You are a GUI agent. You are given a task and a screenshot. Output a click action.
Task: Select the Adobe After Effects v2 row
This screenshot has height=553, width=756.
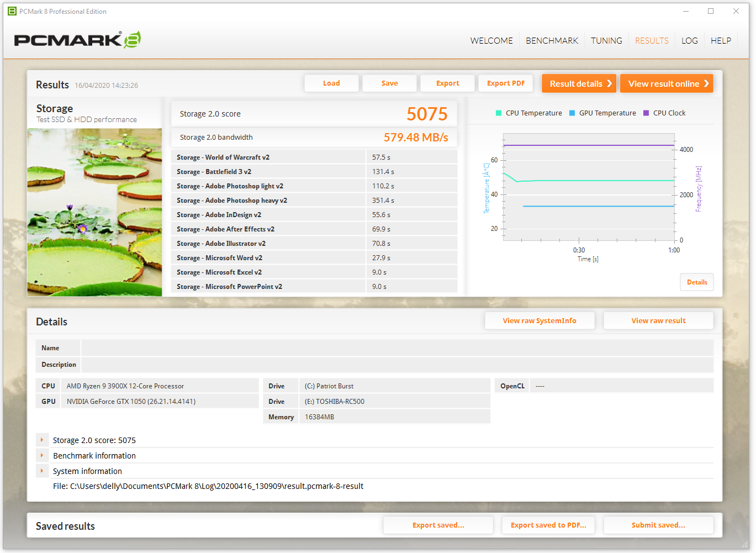[x=314, y=229]
